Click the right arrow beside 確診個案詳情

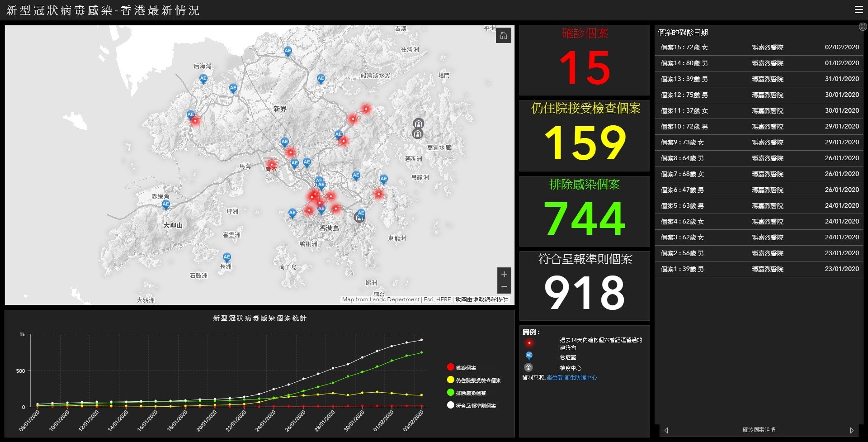(852, 430)
